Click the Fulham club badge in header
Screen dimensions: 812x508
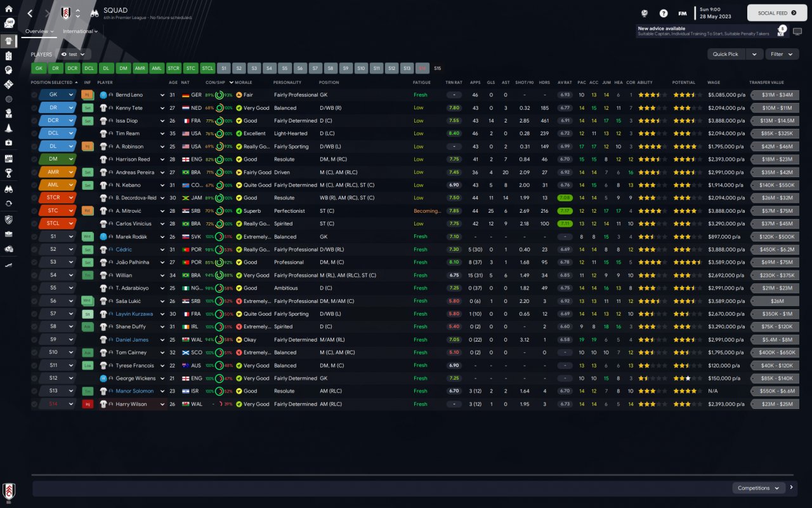tap(66, 13)
